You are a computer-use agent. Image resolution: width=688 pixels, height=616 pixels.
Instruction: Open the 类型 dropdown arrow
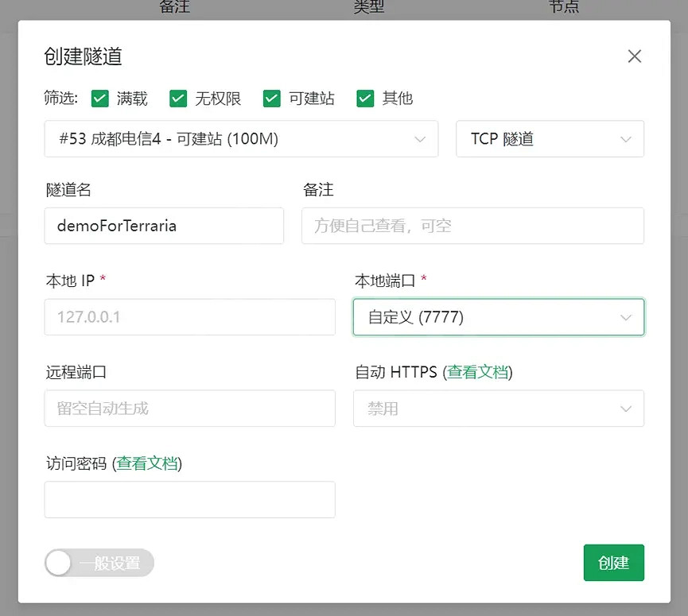click(x=625, y=139)
